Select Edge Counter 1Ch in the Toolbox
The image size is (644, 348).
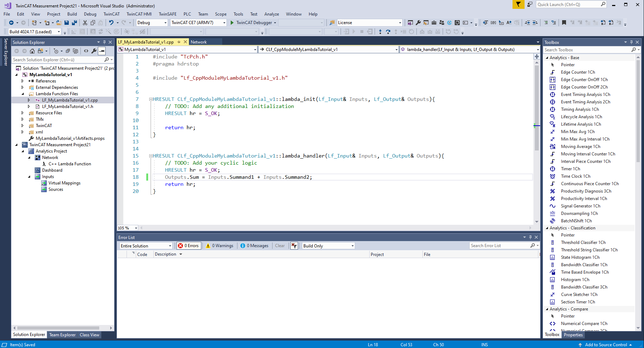[x=578, y=72]
